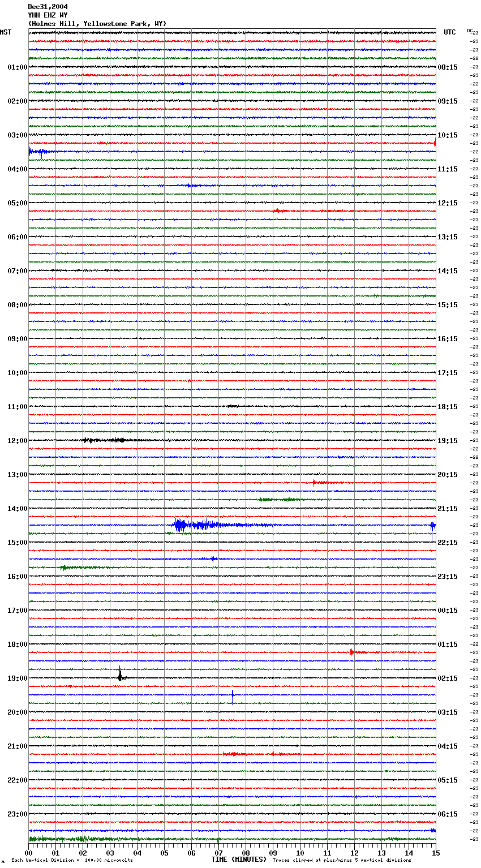Click minute tick label "15" on time axis
The image size is (481, 868).
[x=436, y=853]
